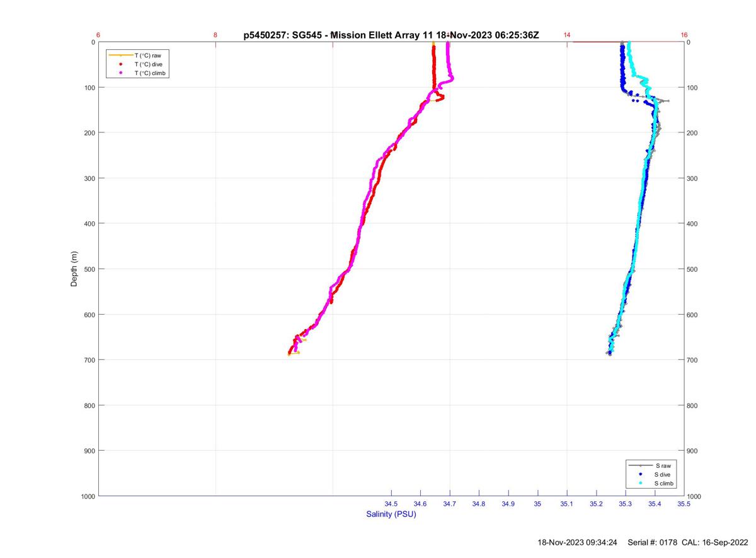Click the 'S dive' legend entry
The height and width of the screenshot is (558, 756).
coord(663,474)
